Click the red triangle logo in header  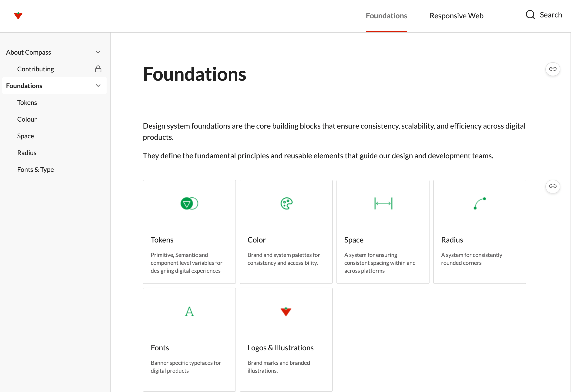pyautogui.click(x=18, y=16)
